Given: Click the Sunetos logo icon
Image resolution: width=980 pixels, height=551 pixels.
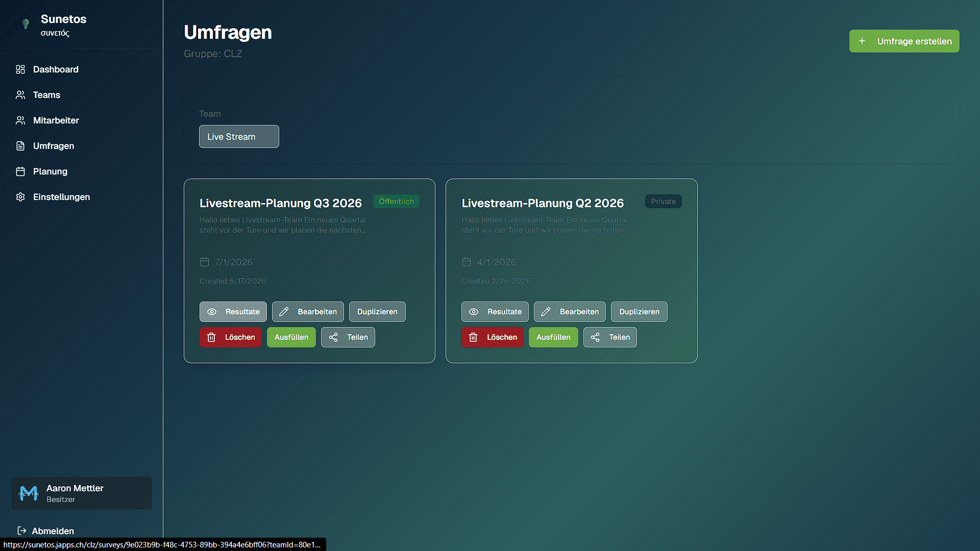Looking at the screenshot, I should pos(26,24).
